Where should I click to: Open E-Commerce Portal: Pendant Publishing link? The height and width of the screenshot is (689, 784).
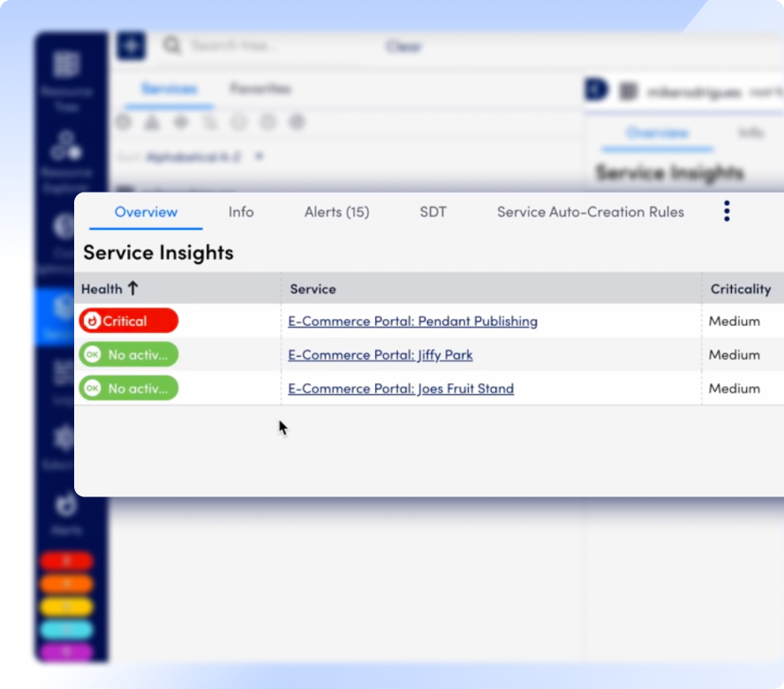coord(412,322)
